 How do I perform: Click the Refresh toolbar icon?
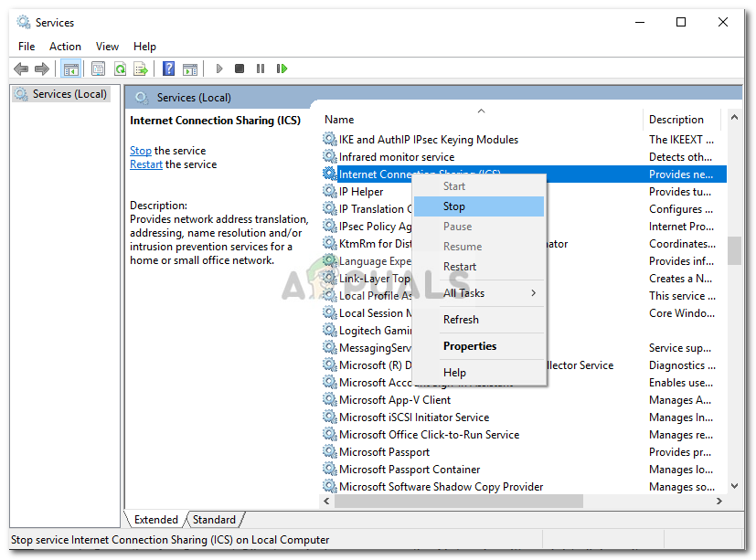[x=120, y=69]
